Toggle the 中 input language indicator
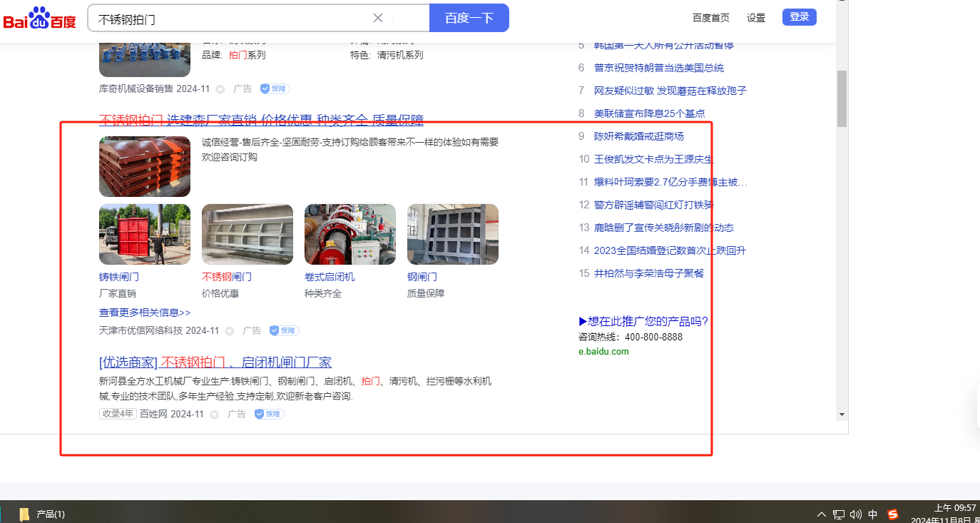The image size is (980, 523). 873,514
